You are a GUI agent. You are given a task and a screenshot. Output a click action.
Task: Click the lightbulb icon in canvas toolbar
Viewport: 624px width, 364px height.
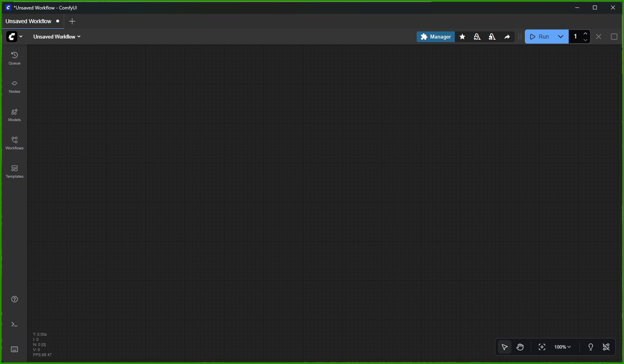[x=591, y=347]
